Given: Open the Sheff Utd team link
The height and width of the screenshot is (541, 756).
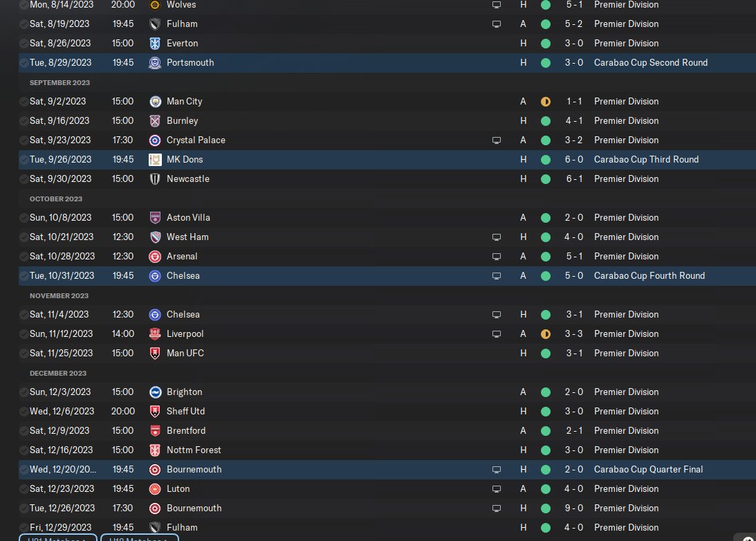Looking at the screenshot, I should click(x=185, y=412).
